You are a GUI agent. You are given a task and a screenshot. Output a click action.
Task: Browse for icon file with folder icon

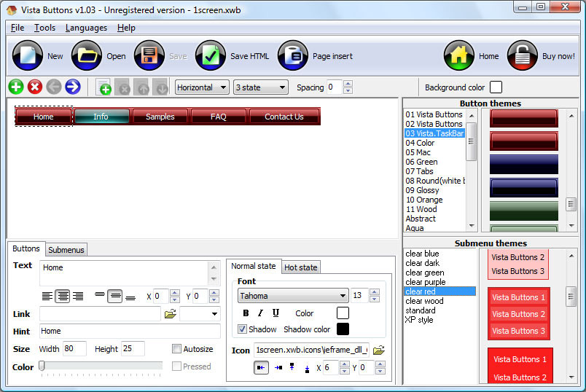pyautogui.click(x=379, y=350)
